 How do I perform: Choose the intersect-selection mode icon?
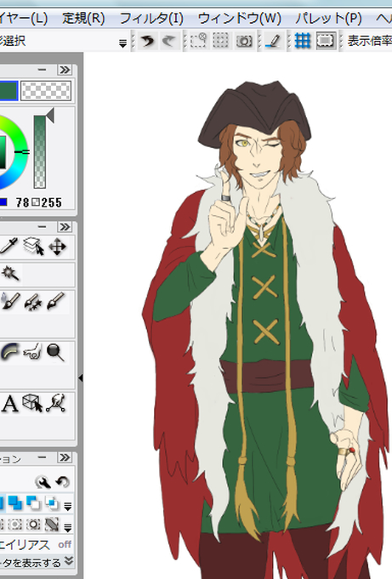pyautogui.click(x=51, y=502)
